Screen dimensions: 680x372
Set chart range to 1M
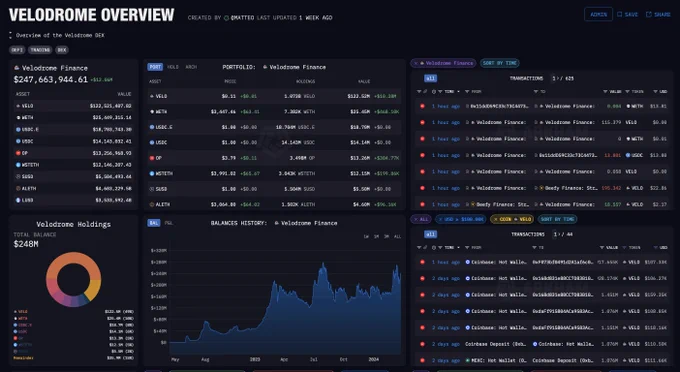[376, 237]
